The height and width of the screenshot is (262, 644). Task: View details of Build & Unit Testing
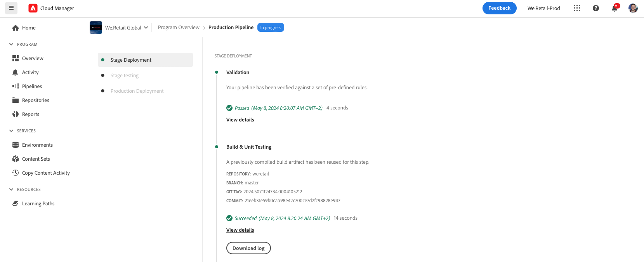(x=240, y=230)
